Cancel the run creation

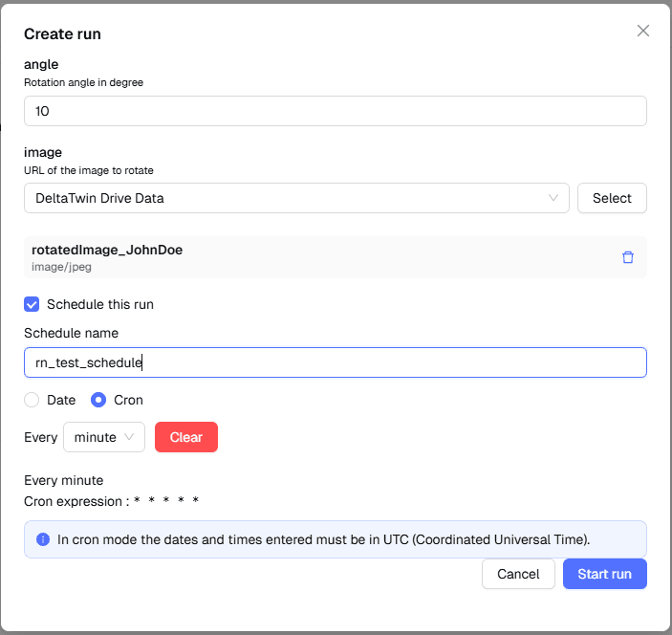coord(518,574)
